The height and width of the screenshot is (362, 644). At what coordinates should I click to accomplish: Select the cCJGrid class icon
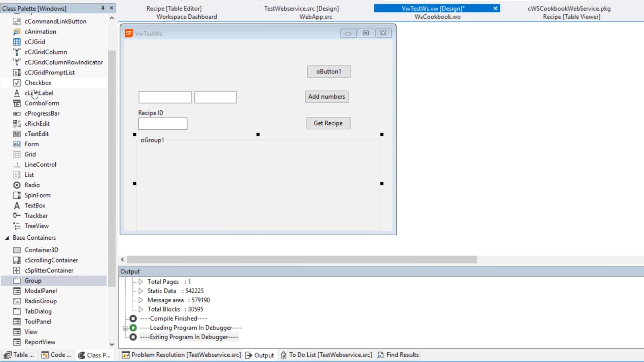(x=17, y=42)
